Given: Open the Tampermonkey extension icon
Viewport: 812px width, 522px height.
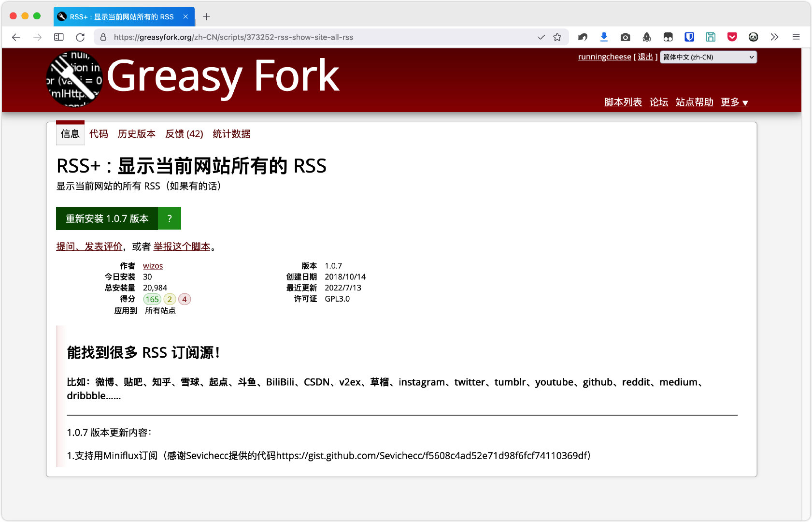Looking at the screenshot, I should [668, 37].
